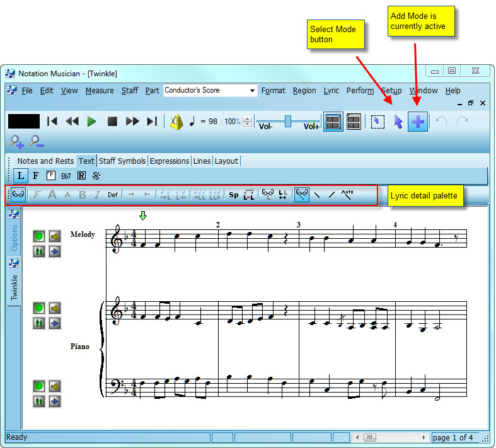Viewport: 496px width, 448px height.
Task: Select the Lyric 'L' text tool
Action: (21, 176)
